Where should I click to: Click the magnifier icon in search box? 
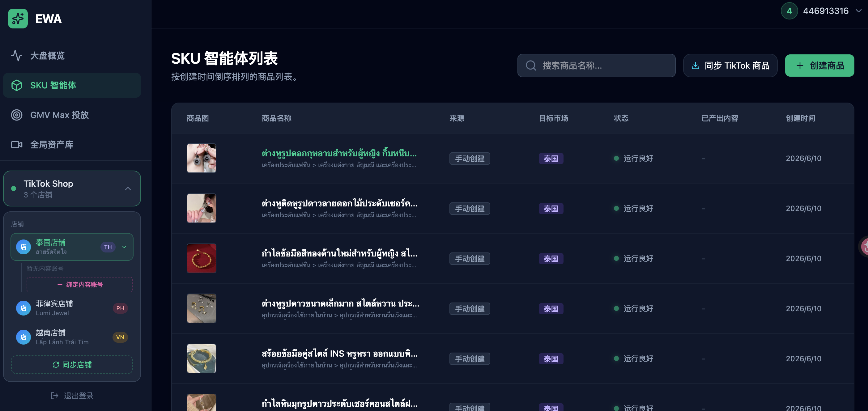(531, 65)
